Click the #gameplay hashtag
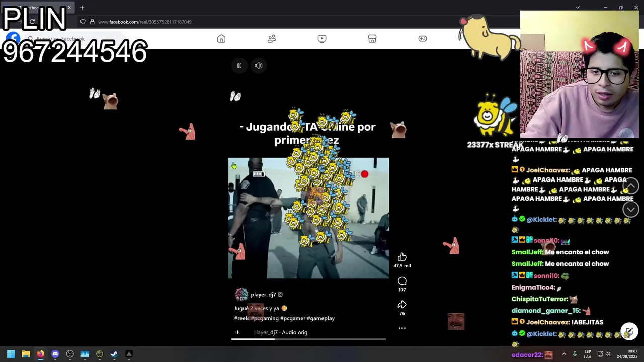 tap(320, 318)
